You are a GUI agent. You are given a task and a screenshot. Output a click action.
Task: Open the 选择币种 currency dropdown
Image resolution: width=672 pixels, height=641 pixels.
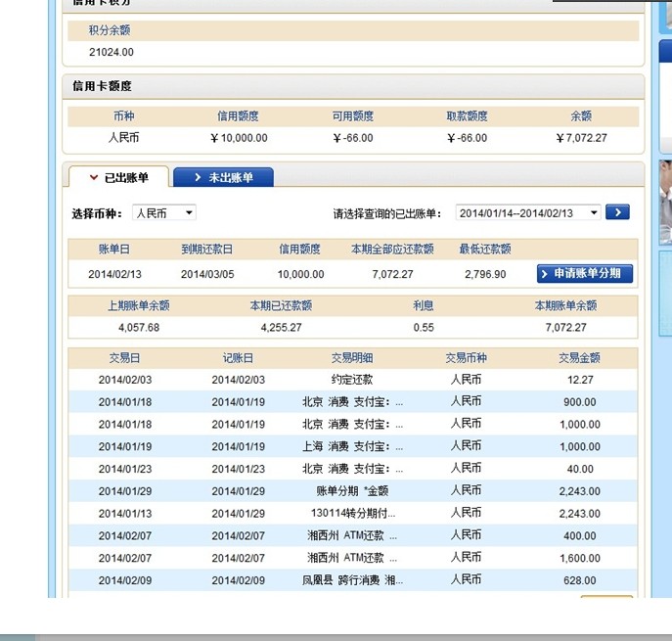pos(164,212)
